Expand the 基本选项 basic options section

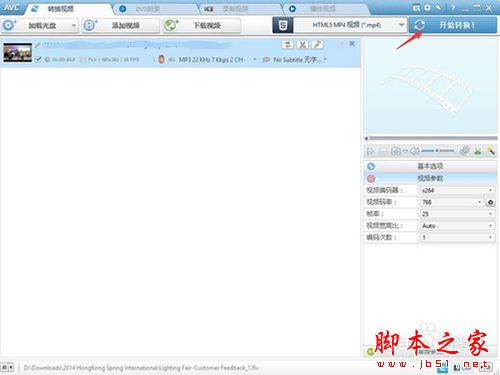430,166
